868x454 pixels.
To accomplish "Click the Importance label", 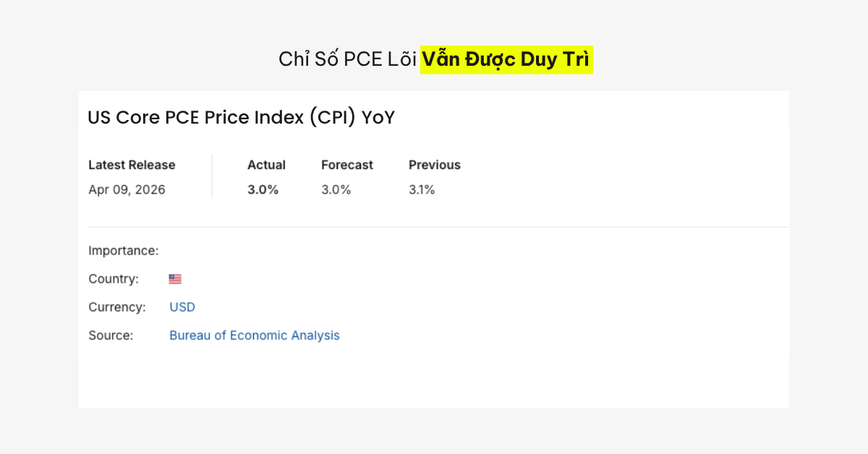I will [x=123, y=251].
